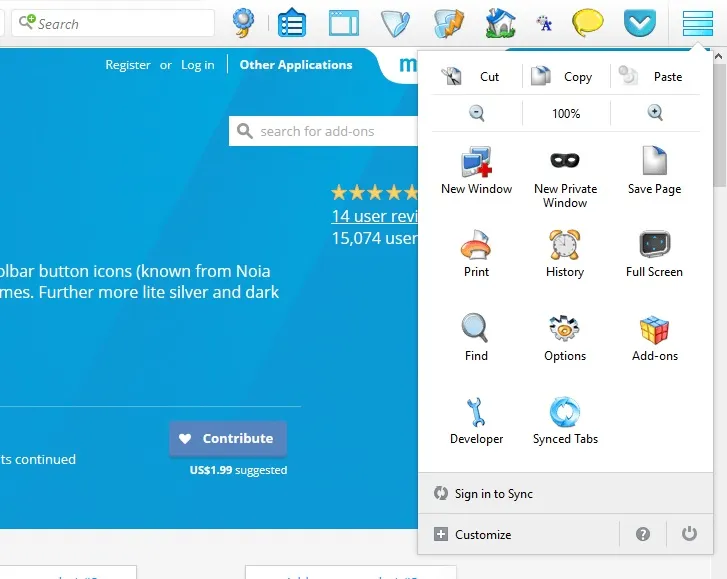Open a New Private Window
The width and height of the screenshot is (727, 579).
(565, 177)
